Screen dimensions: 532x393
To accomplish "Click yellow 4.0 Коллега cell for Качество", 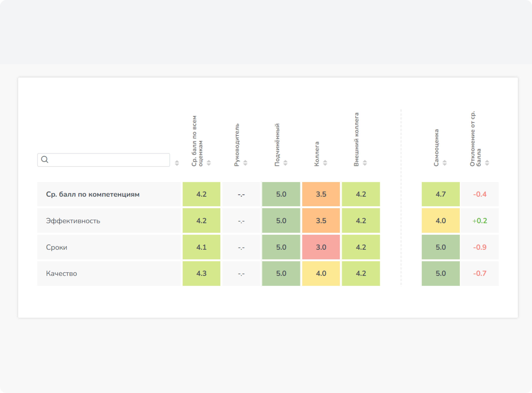I will pos(321,274).
